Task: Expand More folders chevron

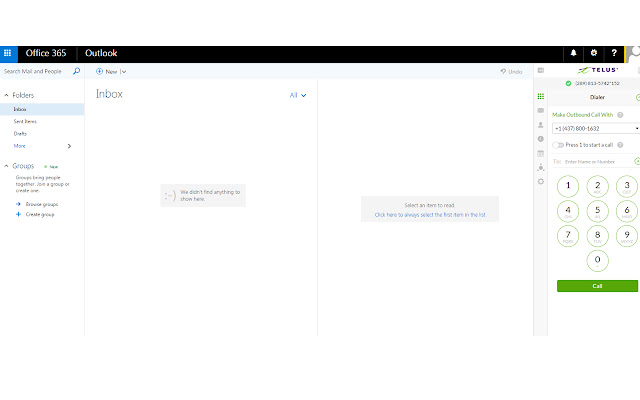Action: pyautogui.click(x=69, y=146)
